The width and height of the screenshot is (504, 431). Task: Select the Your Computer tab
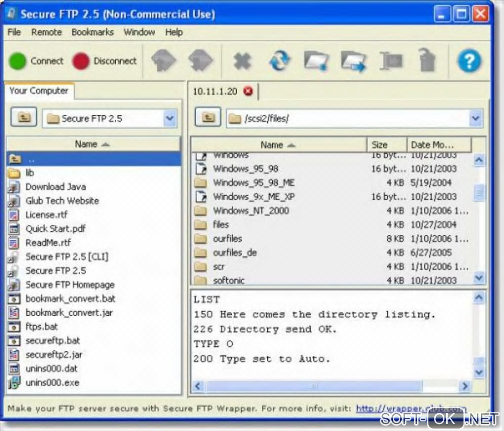point(39,91)
